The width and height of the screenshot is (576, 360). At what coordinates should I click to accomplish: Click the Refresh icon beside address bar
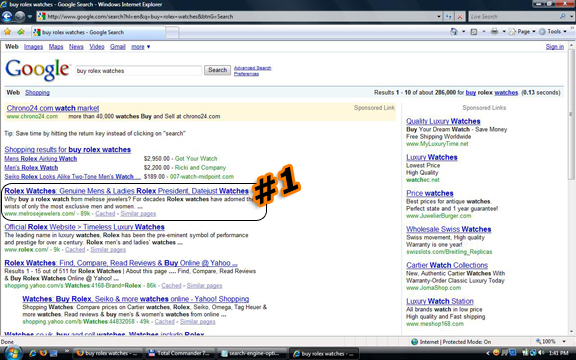coord(449,17)
